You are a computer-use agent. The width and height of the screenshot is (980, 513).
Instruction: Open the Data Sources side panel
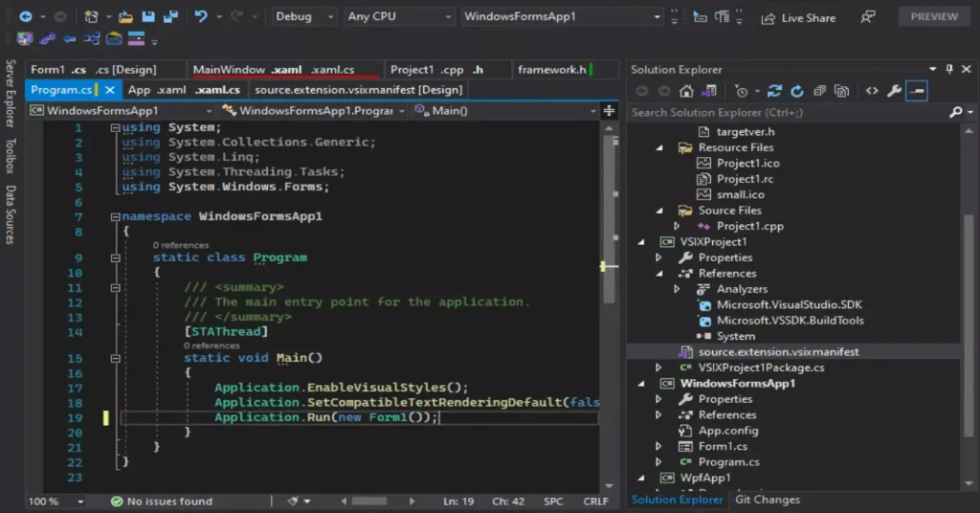[x=10, y=214]
